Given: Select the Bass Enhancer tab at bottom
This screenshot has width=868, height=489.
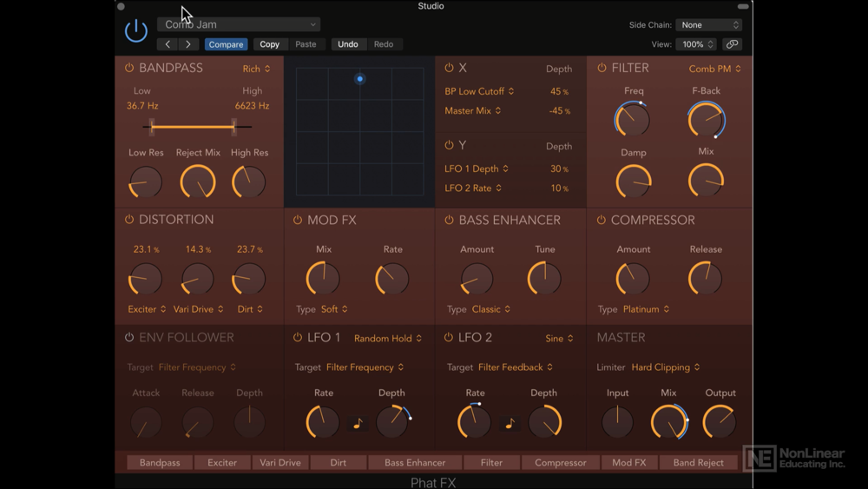Looking at the screenshot, I should point(415,462).
